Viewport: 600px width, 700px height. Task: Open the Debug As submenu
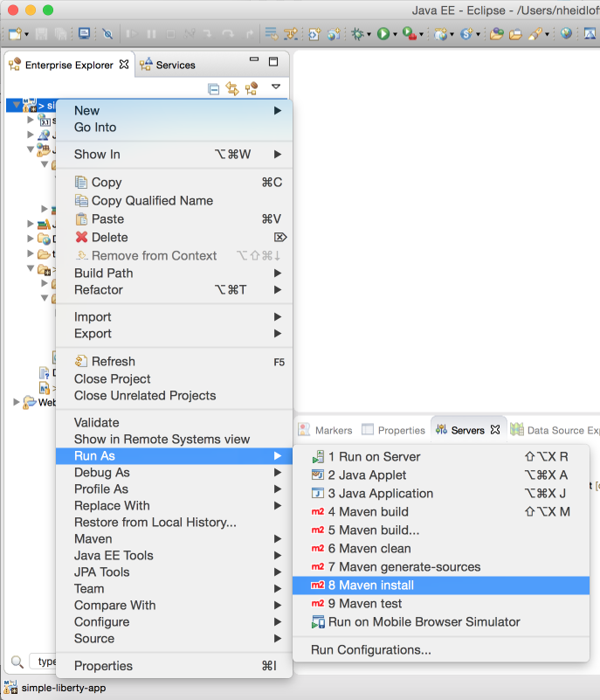click(x=175, y=472)
